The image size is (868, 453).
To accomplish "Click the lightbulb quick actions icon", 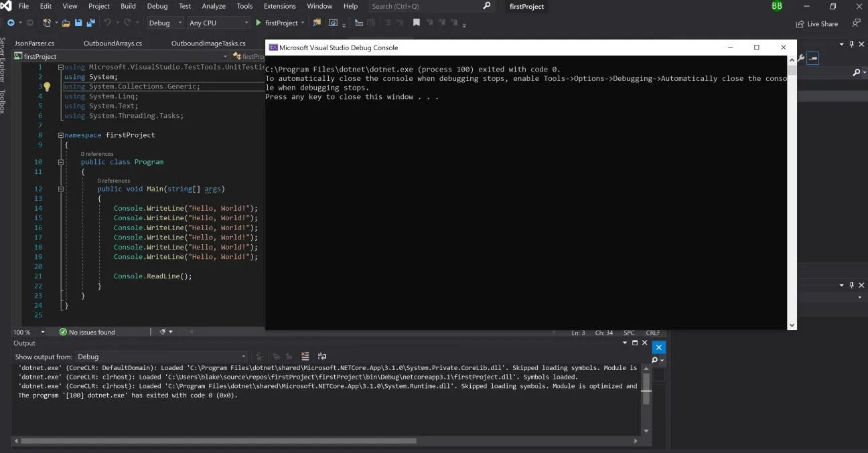I will [x=48, y=87].
